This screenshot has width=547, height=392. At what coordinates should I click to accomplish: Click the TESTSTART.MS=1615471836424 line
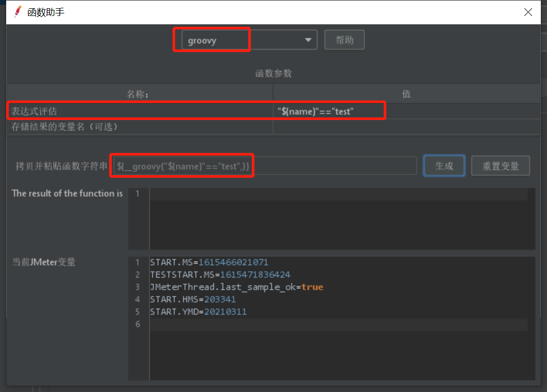[x=220, y=275]
